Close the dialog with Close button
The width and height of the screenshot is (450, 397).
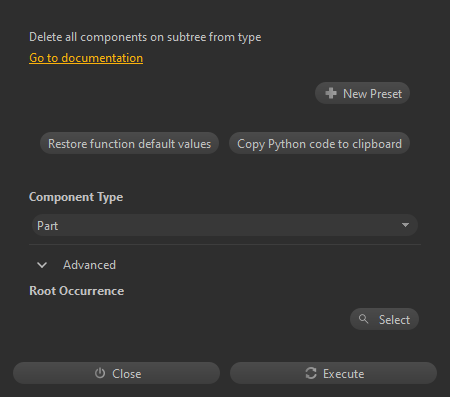click(x=116, y=373)
